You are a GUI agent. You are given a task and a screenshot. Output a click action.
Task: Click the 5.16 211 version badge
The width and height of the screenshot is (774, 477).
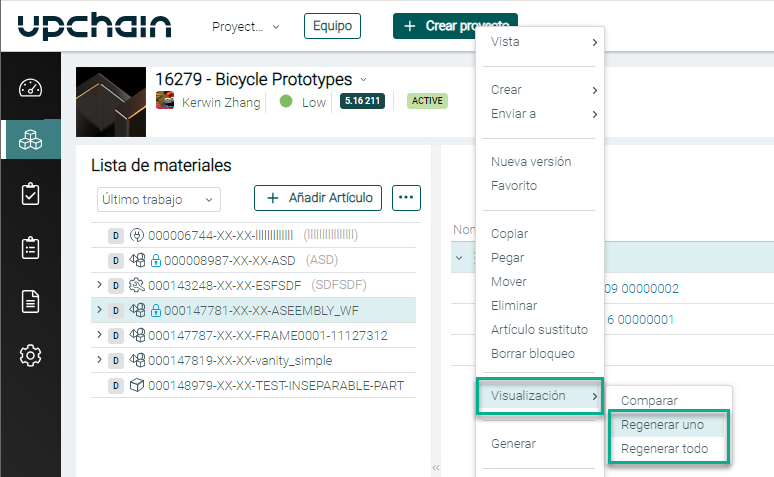click(362, 101)
